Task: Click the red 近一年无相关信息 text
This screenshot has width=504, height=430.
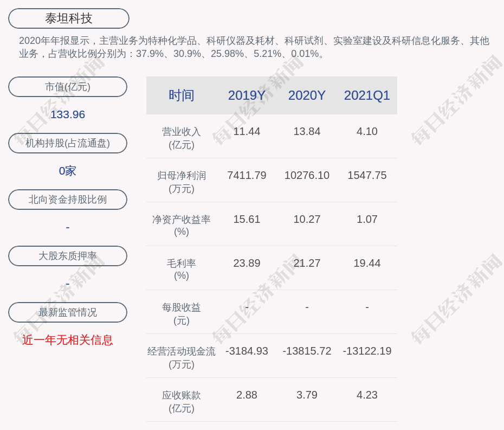Action: 68,340
